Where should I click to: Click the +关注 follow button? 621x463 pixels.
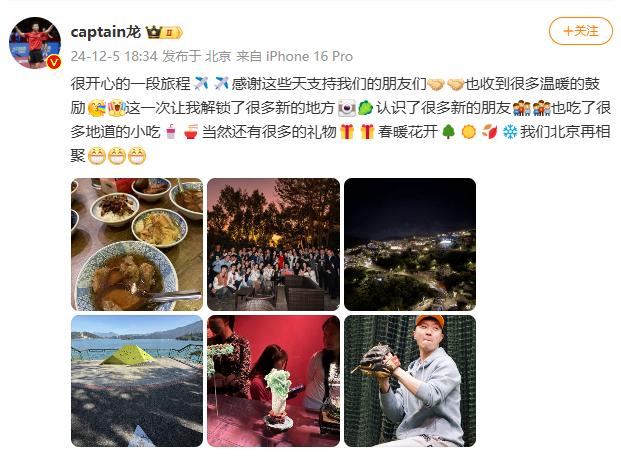click(581, 31)
